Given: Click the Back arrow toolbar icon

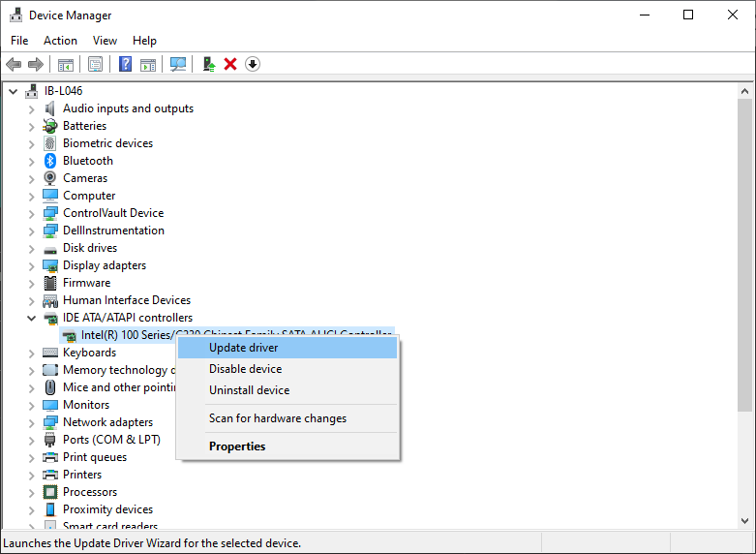Looking at the screenshot, I should pos(14,64).
